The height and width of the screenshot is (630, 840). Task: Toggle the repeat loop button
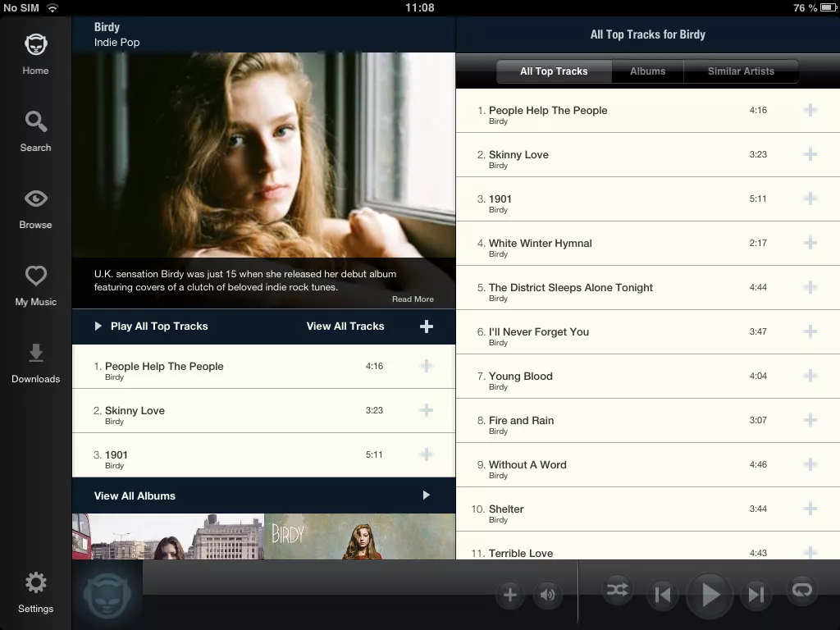[x=802, y=590]
